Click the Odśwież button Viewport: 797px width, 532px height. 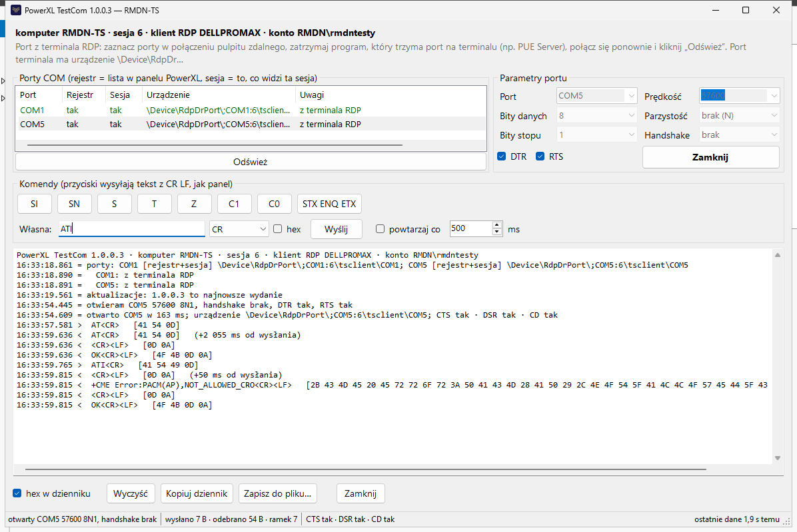pyautogui.click(x=251, y=162)
